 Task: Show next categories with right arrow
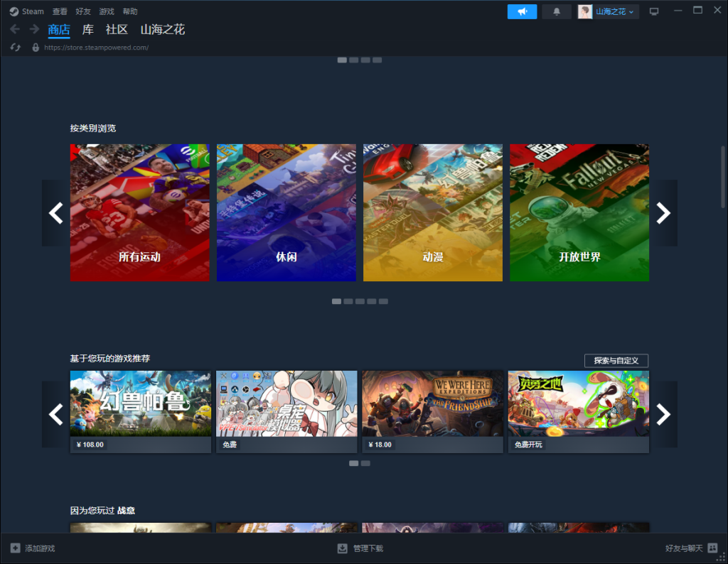(x=663, y=213)
